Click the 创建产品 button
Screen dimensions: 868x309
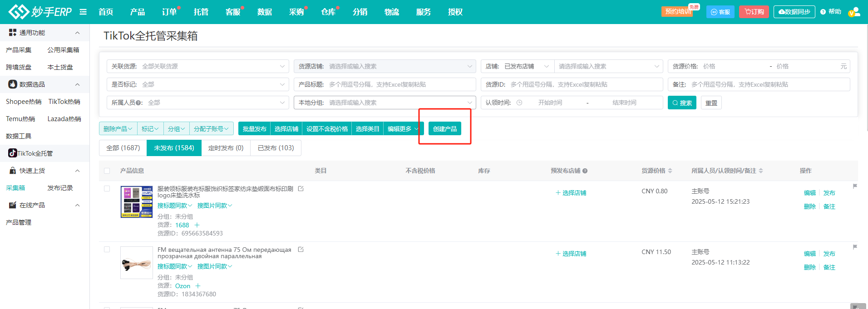445,129
